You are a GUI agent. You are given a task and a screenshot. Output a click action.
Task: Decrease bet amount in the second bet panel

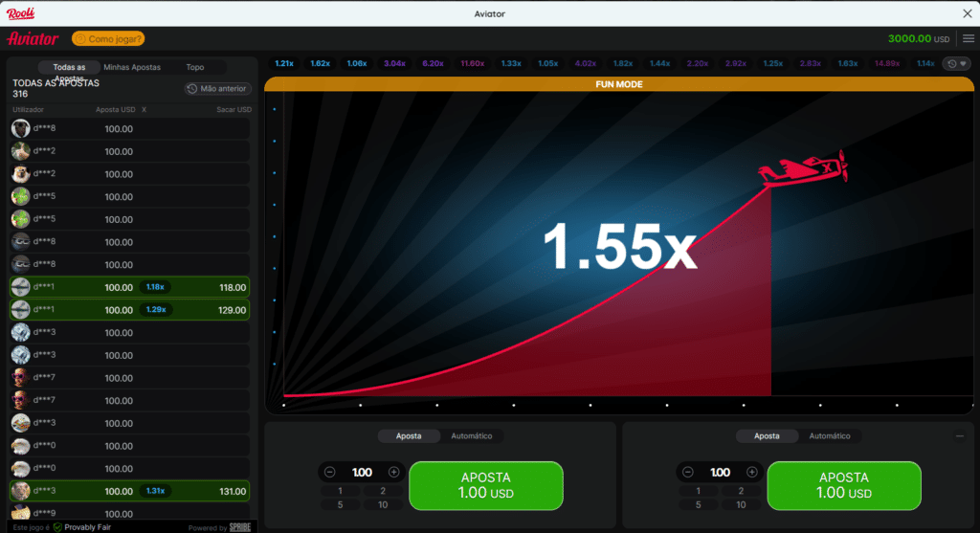point(687,473)
